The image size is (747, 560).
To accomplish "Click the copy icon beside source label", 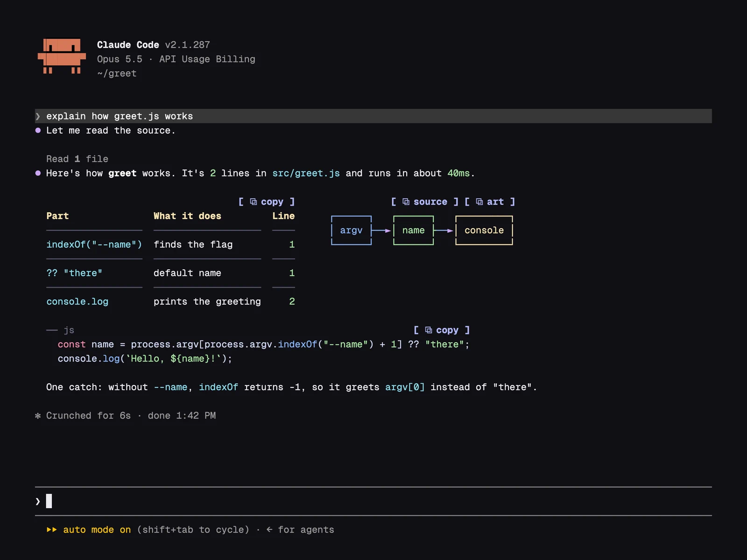I will (x=406, y=202).
